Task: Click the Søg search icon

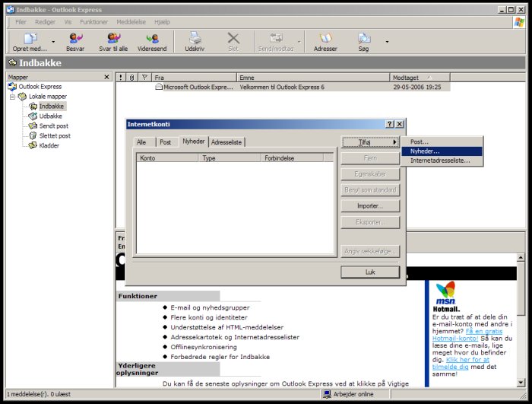Action: [364, 38]
